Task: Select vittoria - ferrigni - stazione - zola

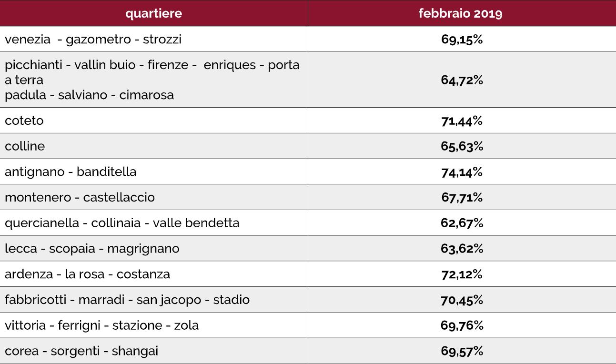Action: click(101, 325)
